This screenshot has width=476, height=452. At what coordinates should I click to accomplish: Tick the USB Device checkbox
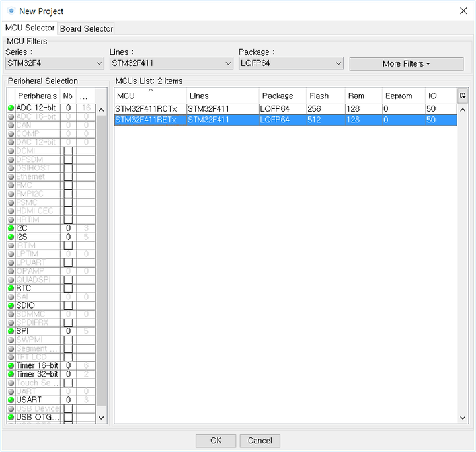68,408
